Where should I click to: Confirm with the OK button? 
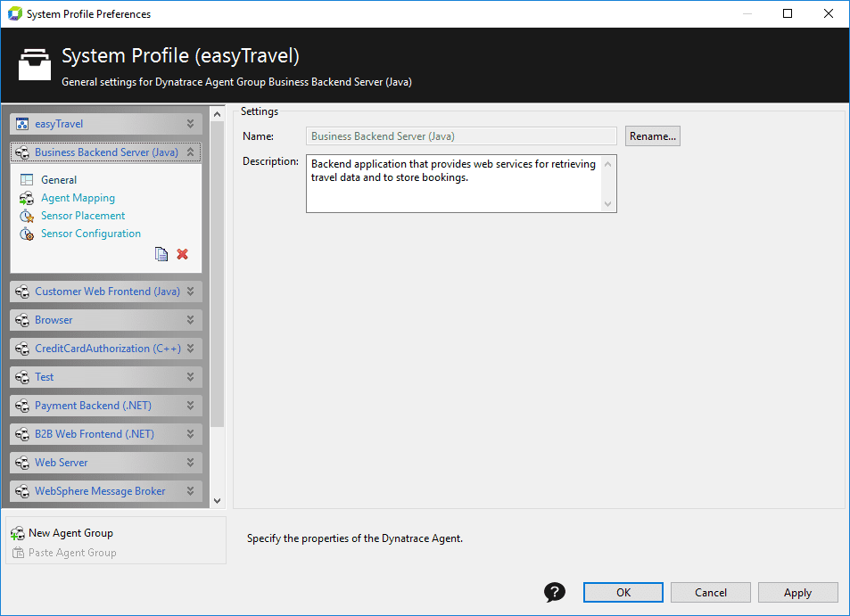pyautogui.click(x=623, y=592)
